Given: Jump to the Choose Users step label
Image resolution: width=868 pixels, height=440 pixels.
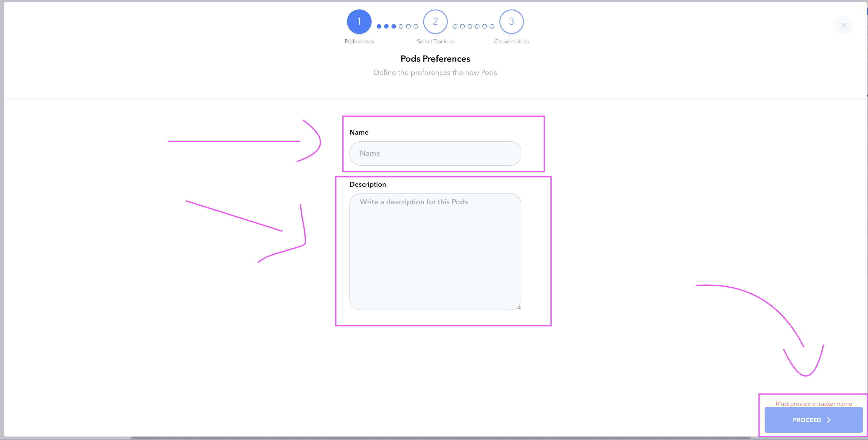Looking at the screenshot, I should [511, 41].
